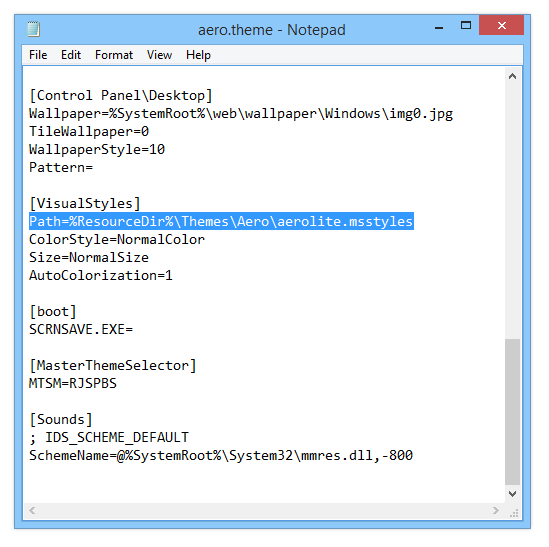The image size is (549, 547).
Task: Open the Format menu
Action: pos(114,55)
